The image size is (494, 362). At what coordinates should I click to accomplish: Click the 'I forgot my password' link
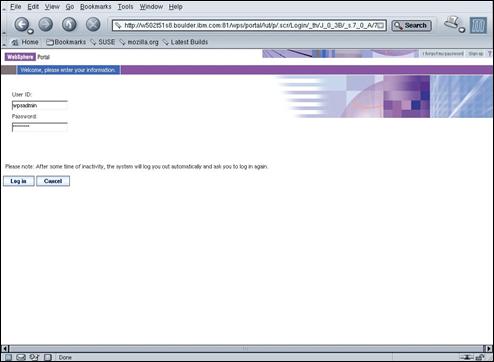443,53
